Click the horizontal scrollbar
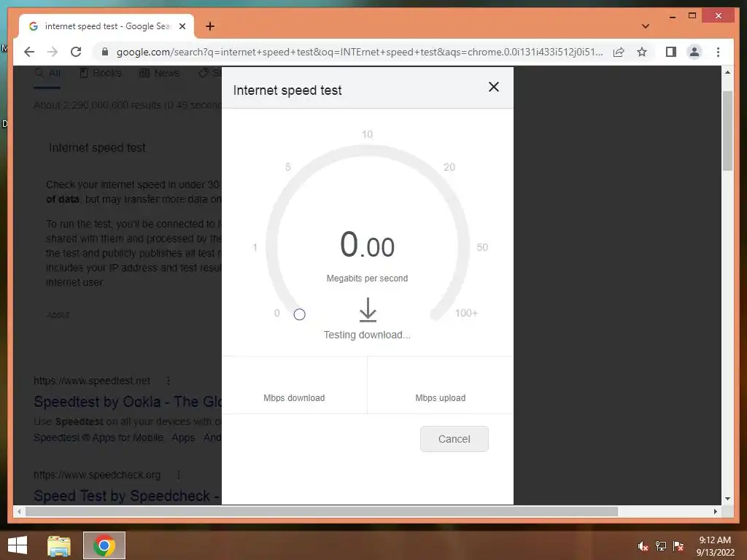 tap(322, 511)
